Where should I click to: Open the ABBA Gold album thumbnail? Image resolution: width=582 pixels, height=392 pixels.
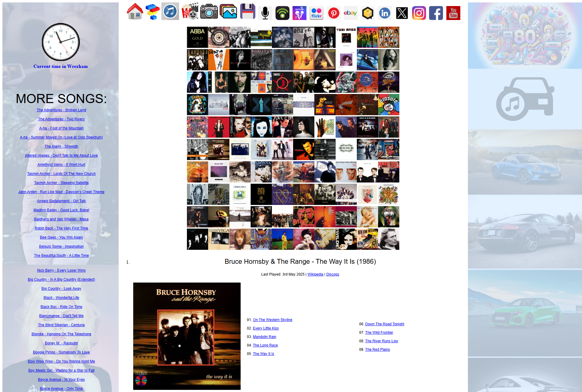(197, 37)
